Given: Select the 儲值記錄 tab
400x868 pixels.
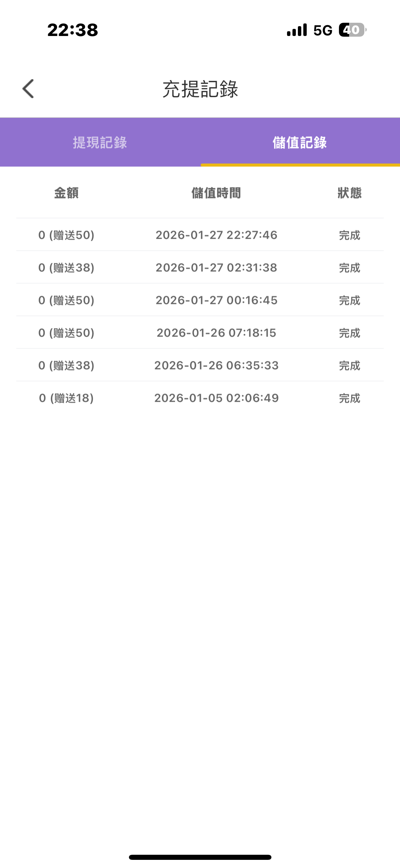Looking at the screenshot, I should [300, 143].
